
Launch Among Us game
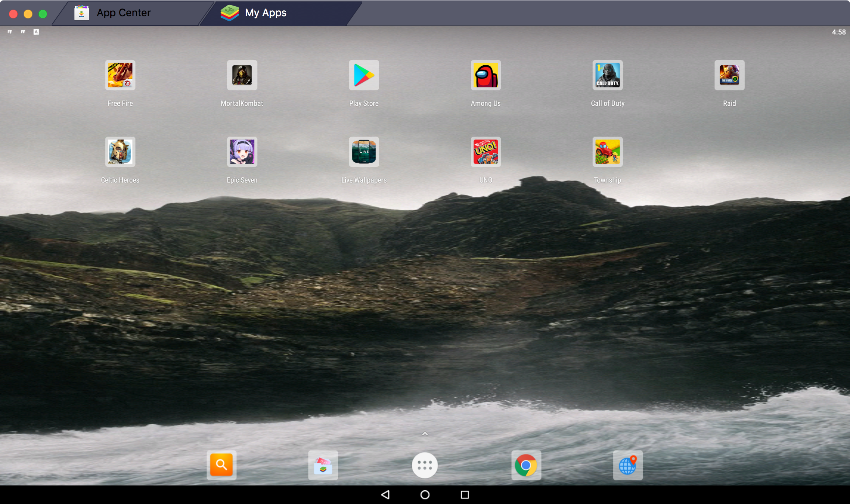click(485, 75)
